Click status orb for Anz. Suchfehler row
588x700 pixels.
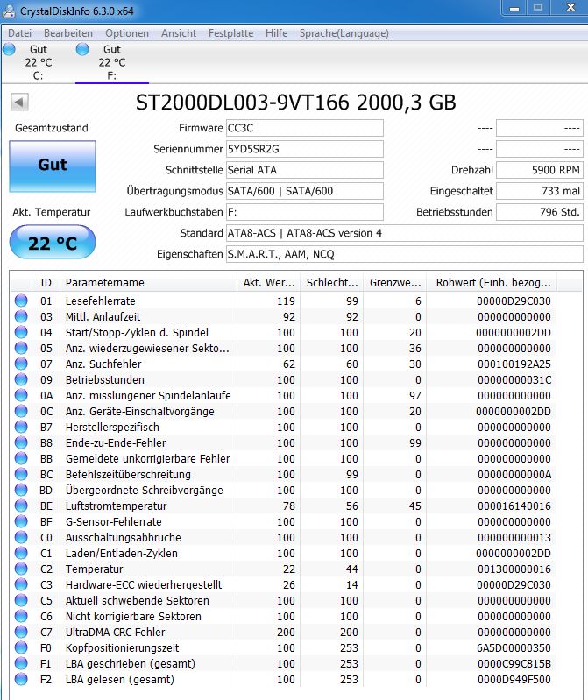pyautogui.click(x=21, y=364)
